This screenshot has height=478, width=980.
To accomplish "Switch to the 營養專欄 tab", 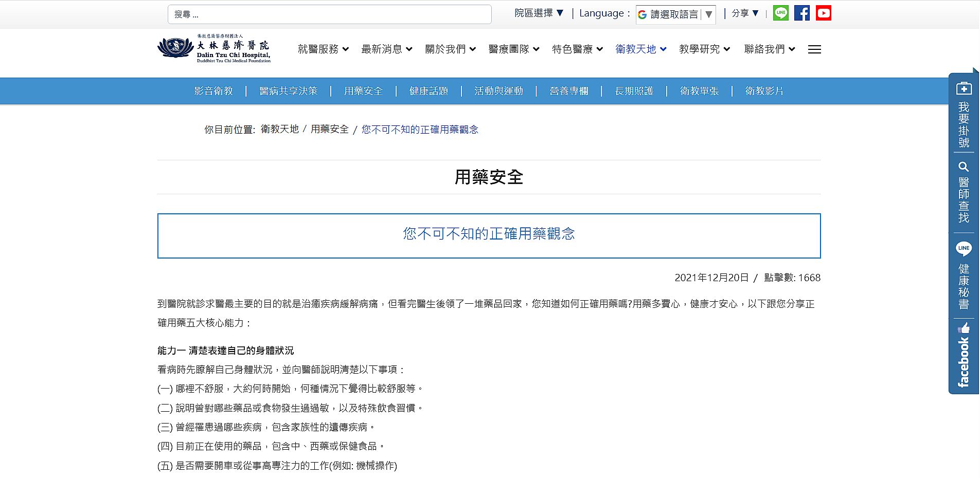I will coord(568,91).
